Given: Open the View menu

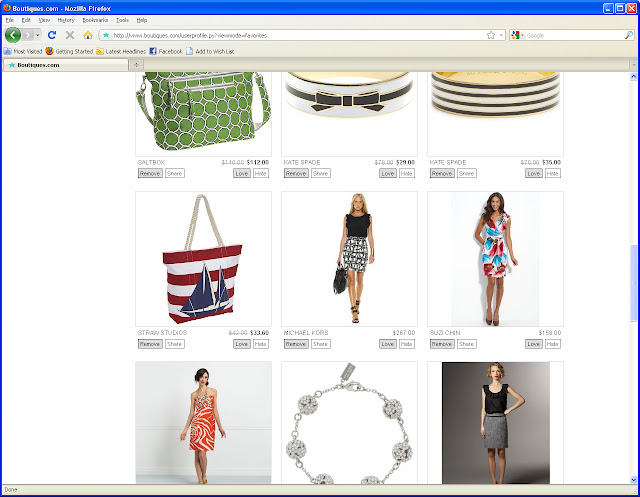Looking at the screenshot, I should coord(44,20).
